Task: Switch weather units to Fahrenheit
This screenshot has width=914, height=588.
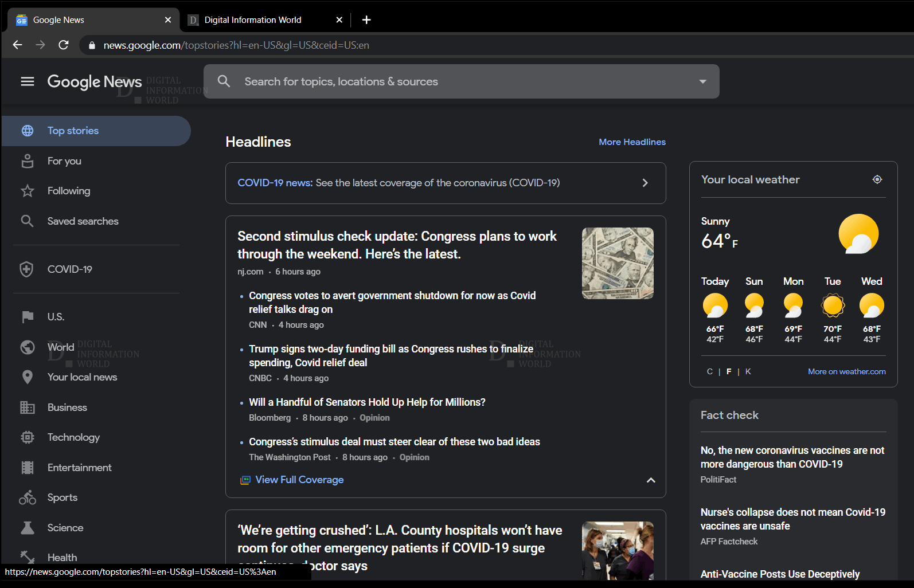Action: 729,371
